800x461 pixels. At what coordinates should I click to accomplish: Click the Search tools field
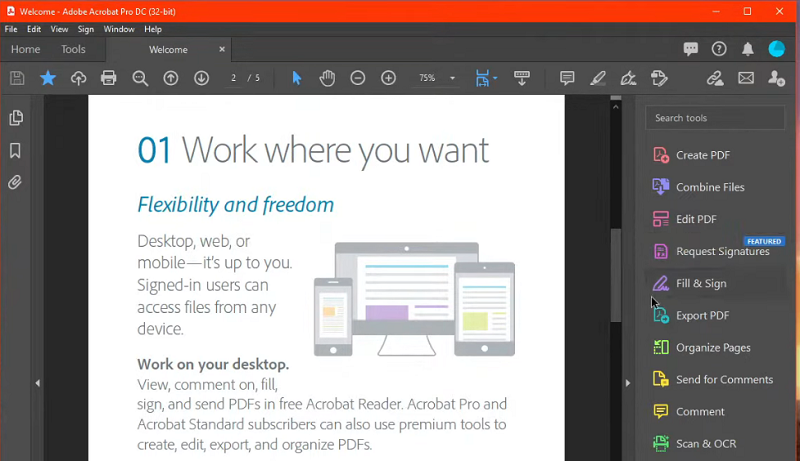tap(715, 118)
